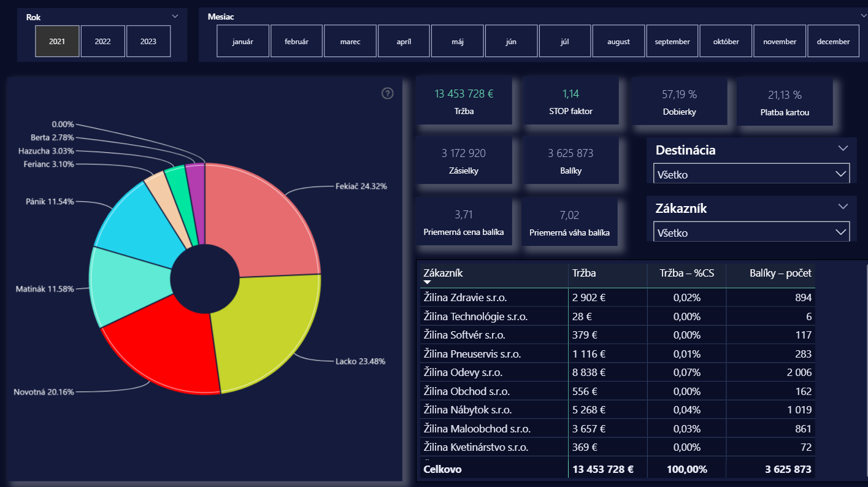The image size is (868, 487).
Task: Click the STOP faktor card
Action: (570, 102)
